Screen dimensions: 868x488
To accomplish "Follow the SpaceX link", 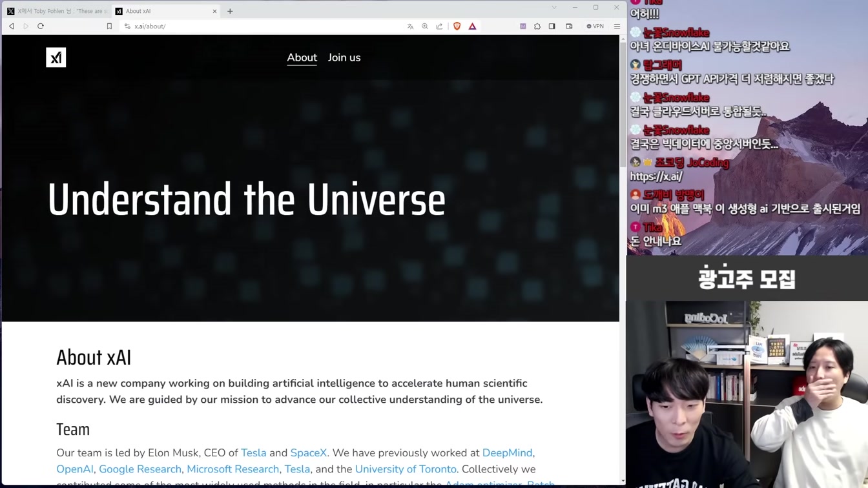I will click(x=309, y=453).
